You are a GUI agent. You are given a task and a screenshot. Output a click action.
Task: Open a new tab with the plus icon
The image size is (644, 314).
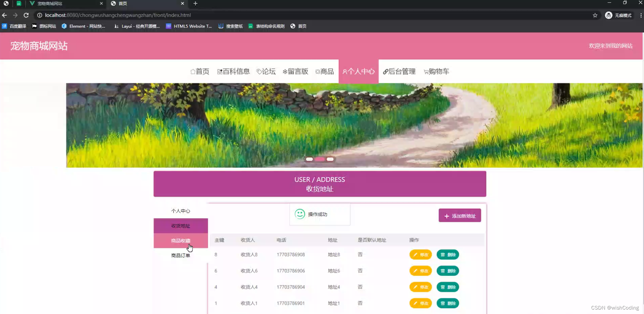tap(195, 3)
